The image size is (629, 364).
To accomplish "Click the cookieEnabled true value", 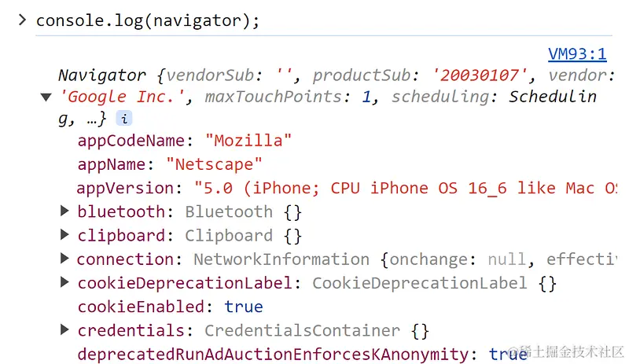I will [244, 307].
